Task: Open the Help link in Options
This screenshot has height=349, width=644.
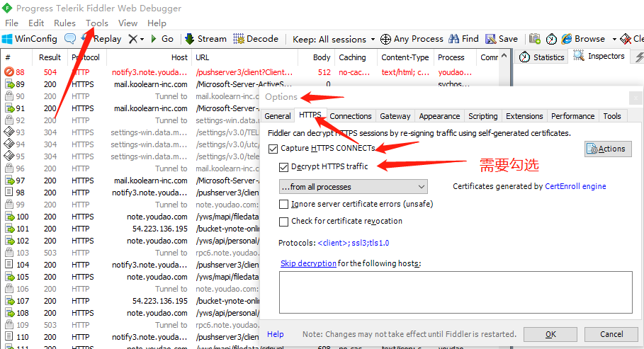Action: tap(275, 334)
